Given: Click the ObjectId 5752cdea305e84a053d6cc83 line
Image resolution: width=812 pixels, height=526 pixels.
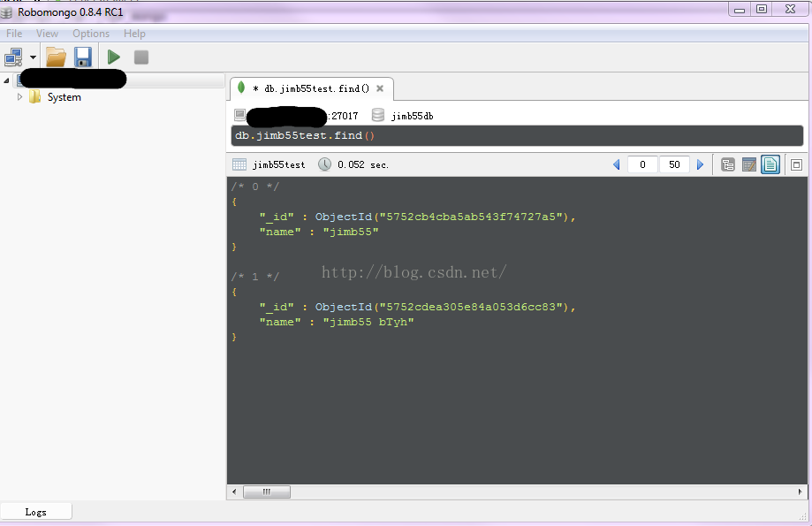Looking at the screenshot, I should [417, 307].
